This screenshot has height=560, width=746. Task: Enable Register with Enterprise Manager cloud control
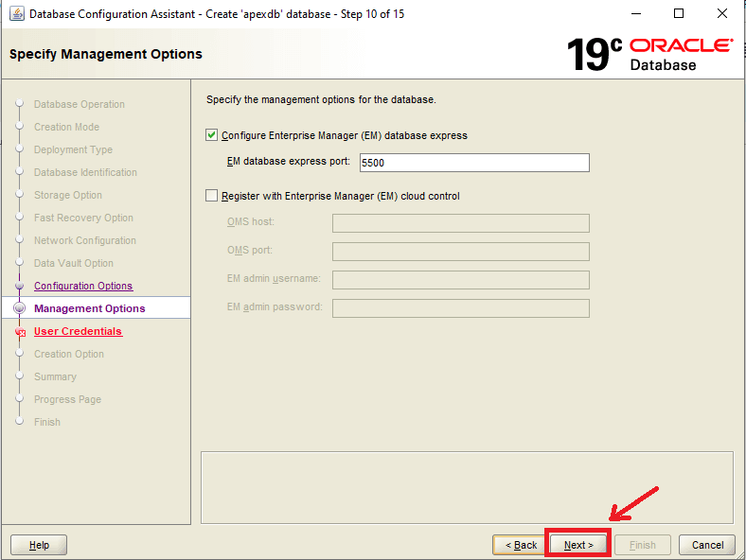tap(212, 196)
